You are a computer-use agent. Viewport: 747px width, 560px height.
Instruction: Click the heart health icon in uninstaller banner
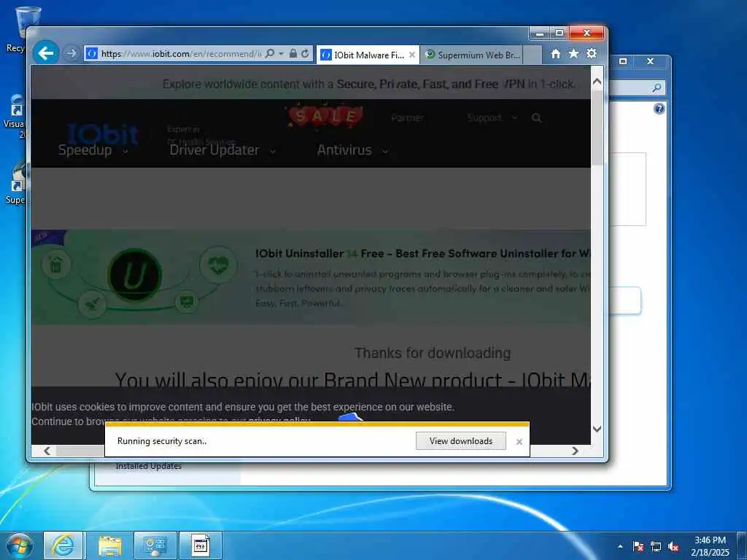218,265
